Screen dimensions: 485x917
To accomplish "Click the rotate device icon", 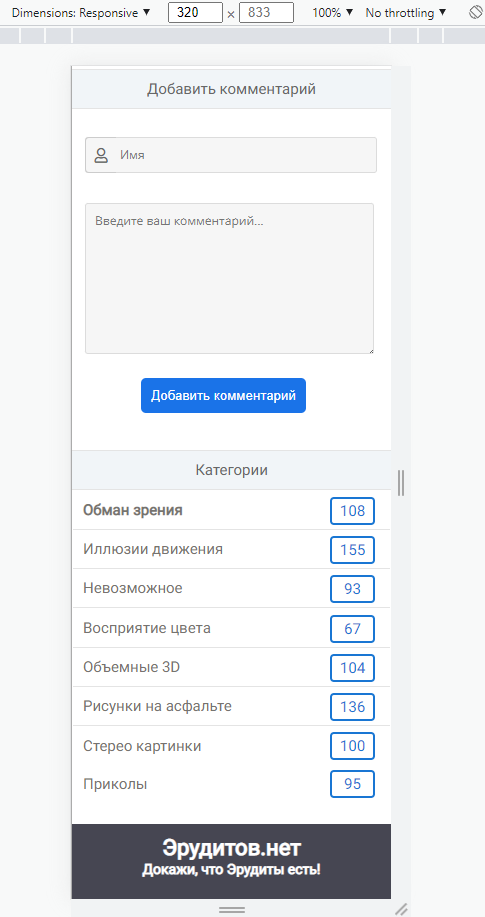I will click(475, 12).
